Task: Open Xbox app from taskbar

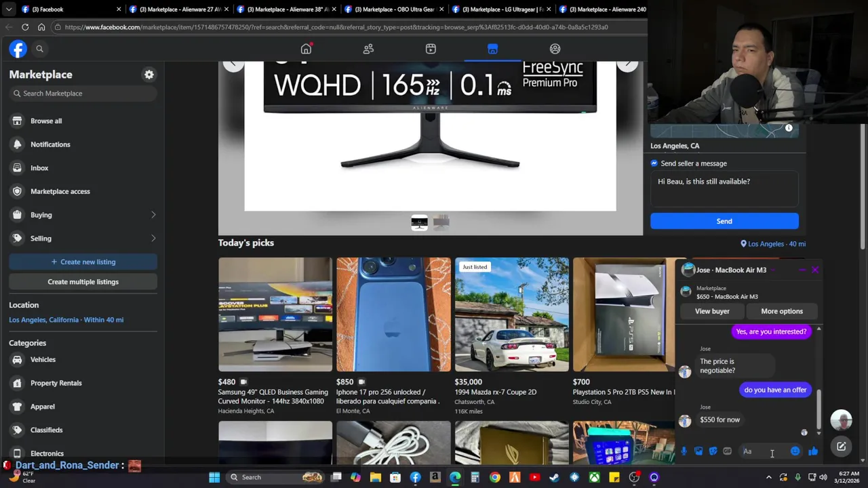Action: tap(594, 477)
